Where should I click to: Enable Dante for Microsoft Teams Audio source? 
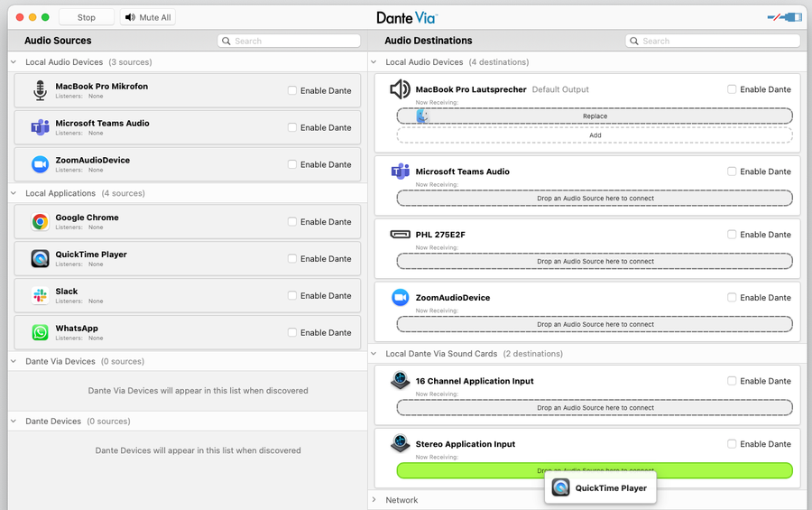click(x=292, y=127)
